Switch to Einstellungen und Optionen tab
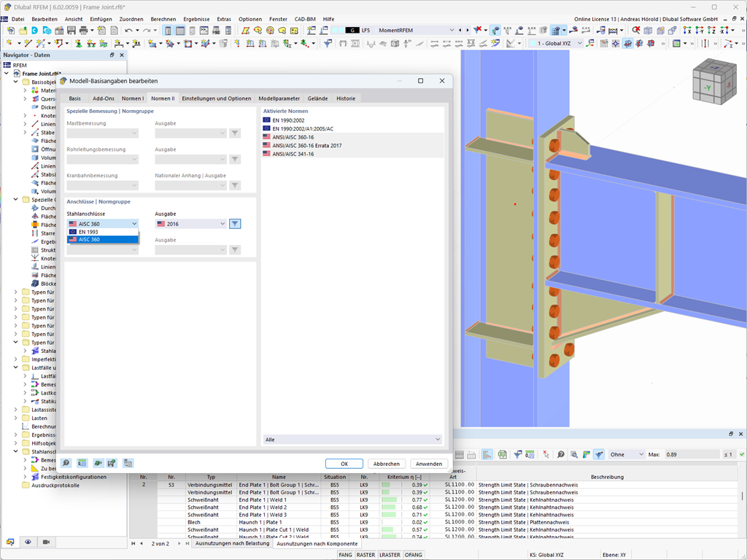This screenshot has height=560, width=747. tap(216, 98)
